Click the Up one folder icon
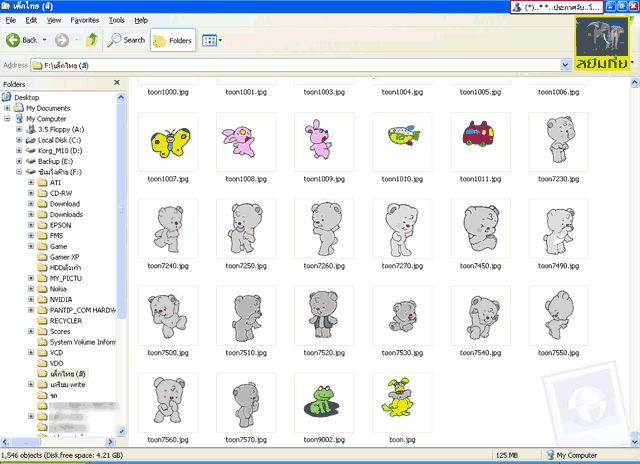 [92, 40]
